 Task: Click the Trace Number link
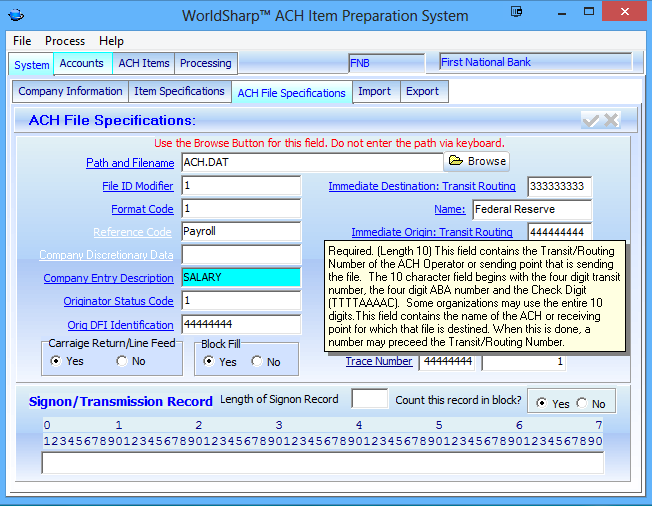tap(379, 361)
